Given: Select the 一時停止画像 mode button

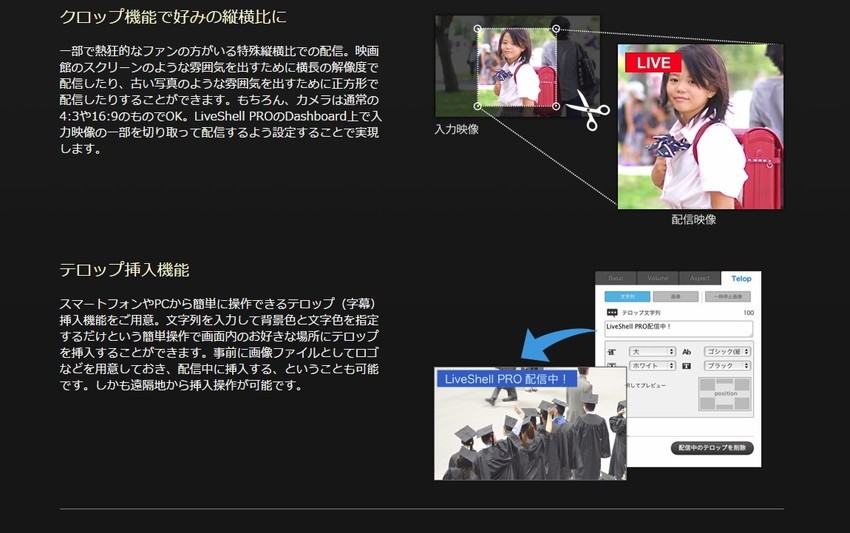Looking at the screenshot, I should point(728,297).
